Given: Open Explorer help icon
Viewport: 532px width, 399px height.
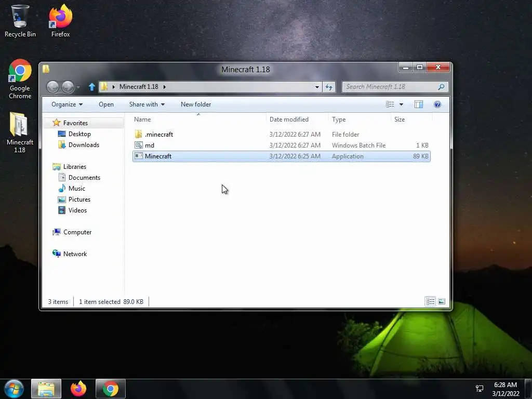Looking at the screenshot, I should [x=437, y=104].
